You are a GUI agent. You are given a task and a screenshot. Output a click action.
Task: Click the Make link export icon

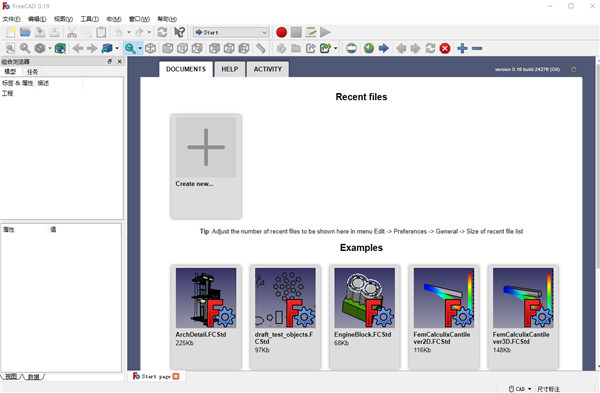click(311, 48)
